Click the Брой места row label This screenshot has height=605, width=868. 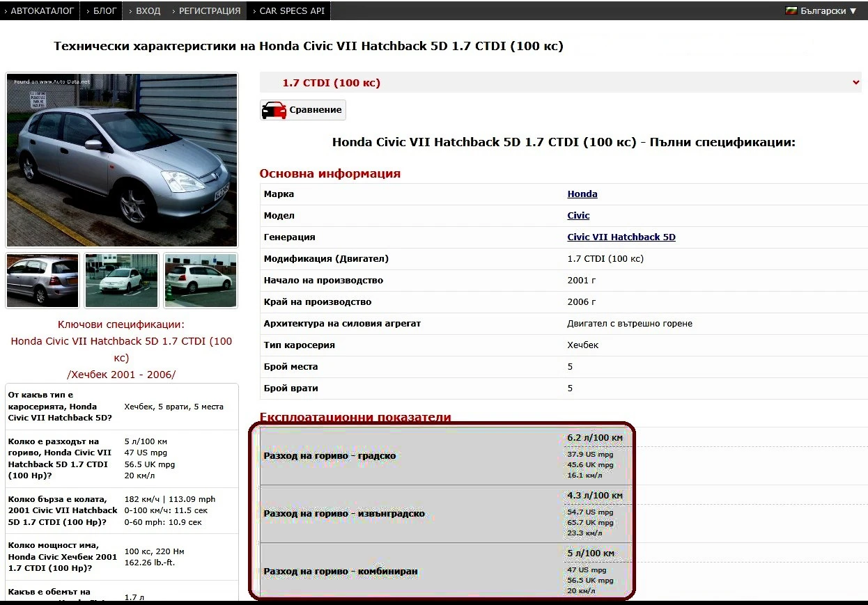[290, 367]
